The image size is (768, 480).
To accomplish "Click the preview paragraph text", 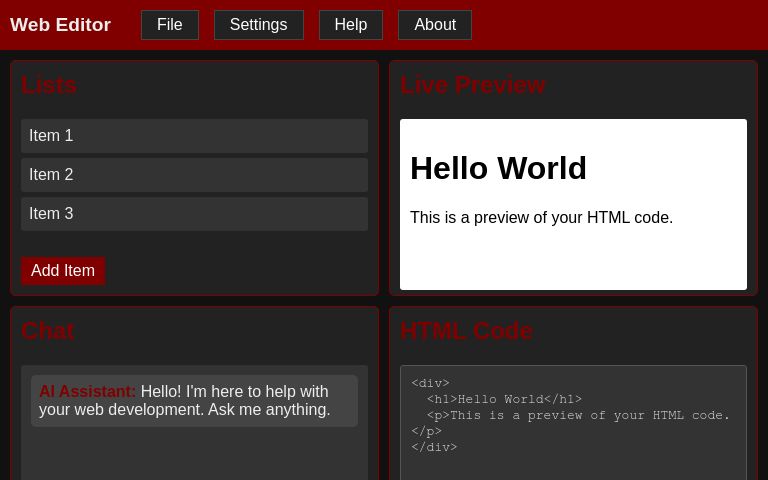I will tap(541, 218).
